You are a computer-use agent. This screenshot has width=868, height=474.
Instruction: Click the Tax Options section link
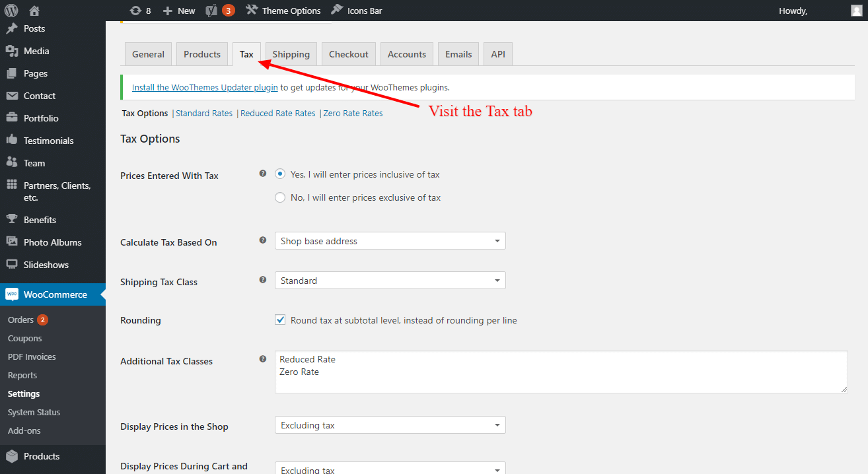point(145,114)
